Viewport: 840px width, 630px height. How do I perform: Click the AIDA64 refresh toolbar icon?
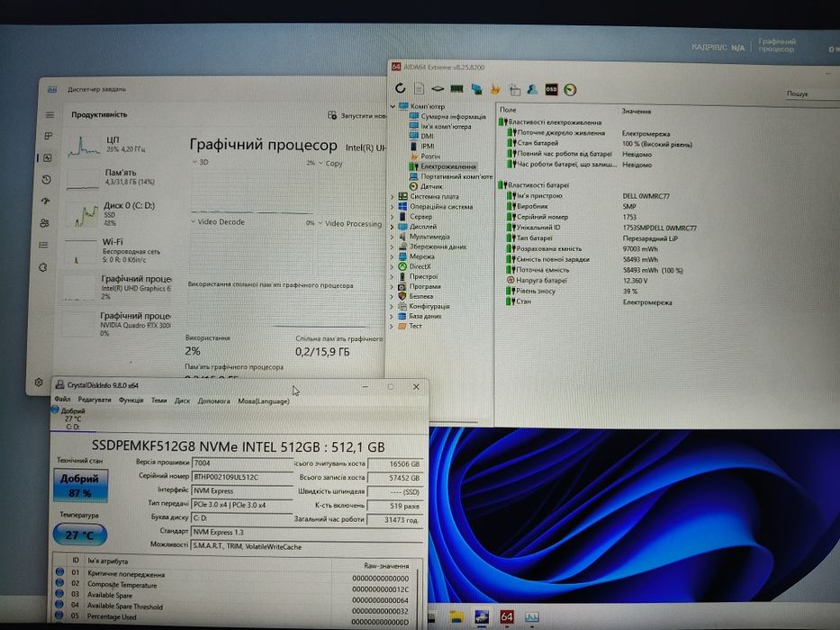(400, 88)
